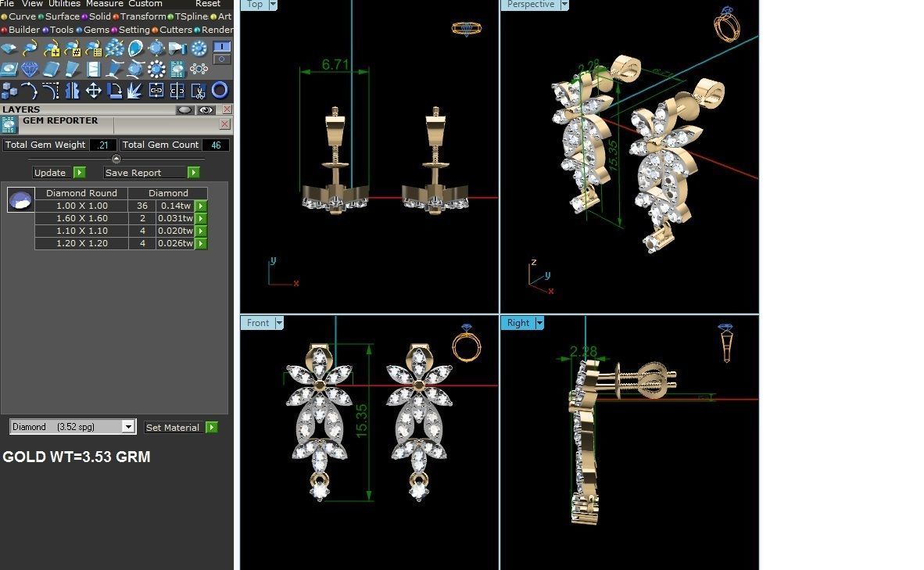Select the four-arrow move tool

click(x=93, y=91)
